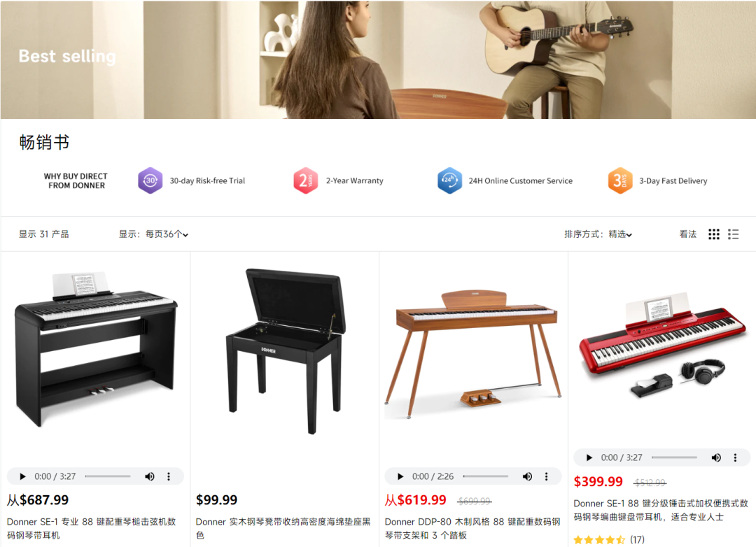Open Donner DDP-80 product title link
756x547 pixels.
[472, 528]
